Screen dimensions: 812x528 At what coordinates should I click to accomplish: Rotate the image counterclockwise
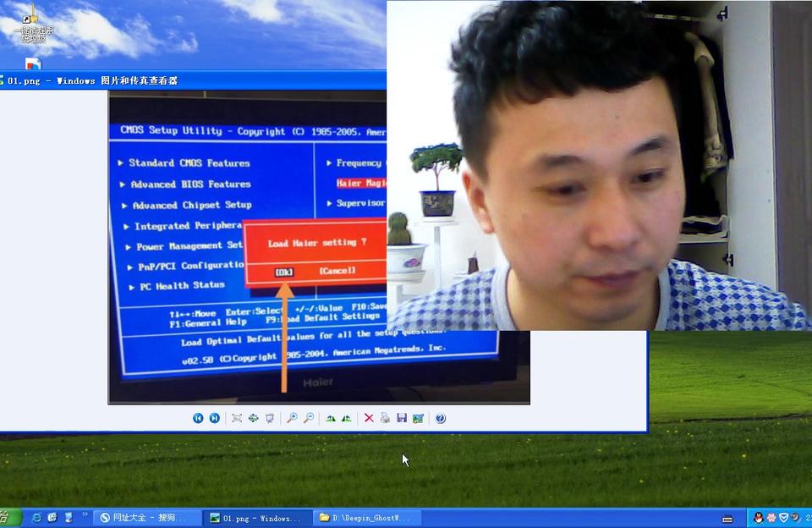[347, 418]
